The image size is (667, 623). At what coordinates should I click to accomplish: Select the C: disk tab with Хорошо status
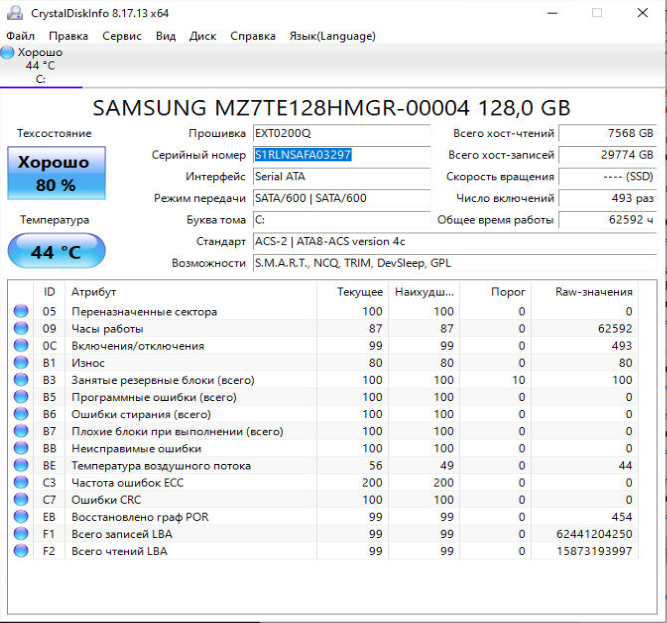click(x=41, y=65)
